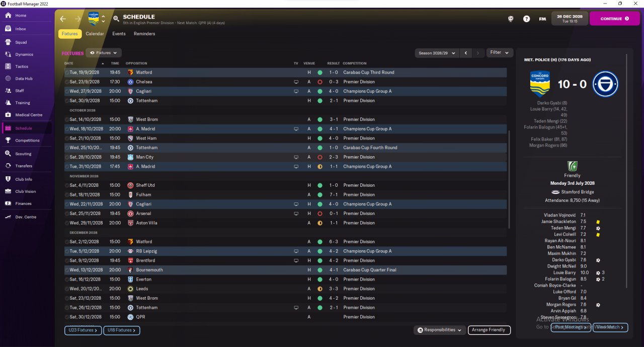The image size is (644, 347).
Task: Switch to the Fixtures tab
Action: pyautogui.click(x=69, y=34)
